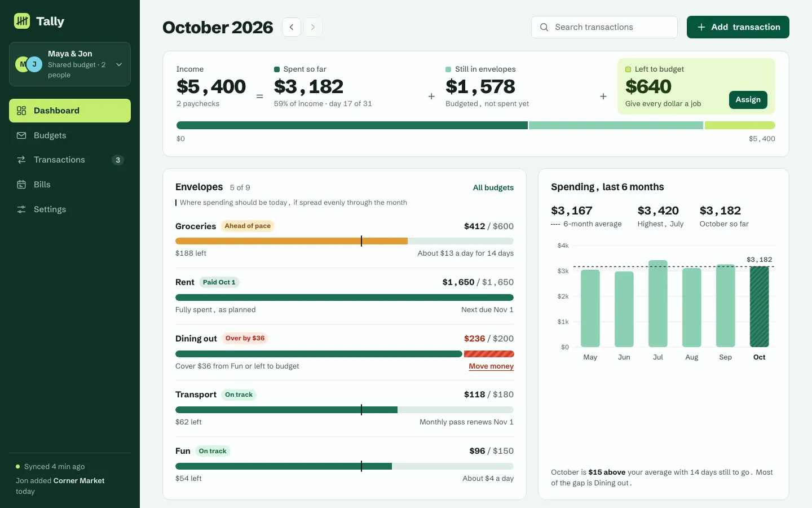The image size is (812, 508).
Task: Click the Budgets envelope icon
Action: point(21,135)
